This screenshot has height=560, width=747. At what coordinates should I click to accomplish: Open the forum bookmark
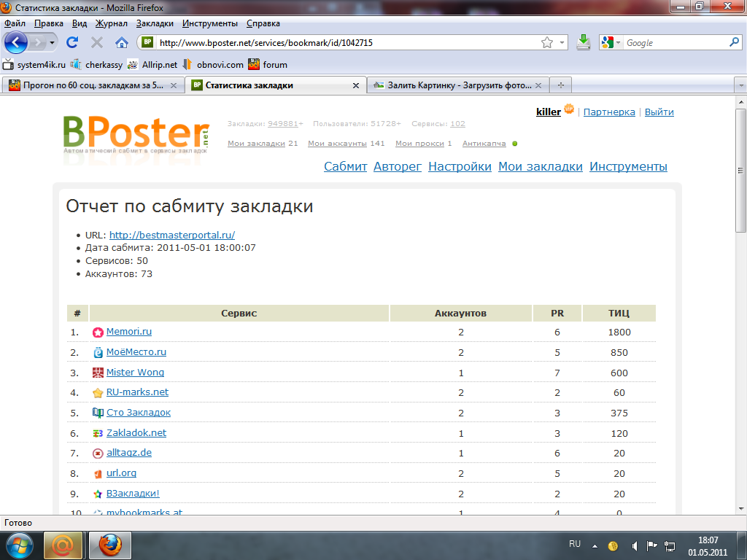(268, 65)
